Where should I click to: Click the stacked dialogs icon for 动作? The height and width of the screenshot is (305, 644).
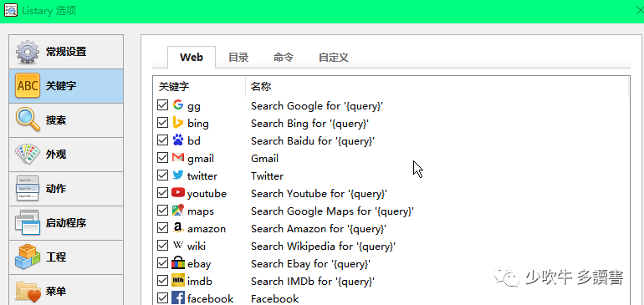point(28,188)
